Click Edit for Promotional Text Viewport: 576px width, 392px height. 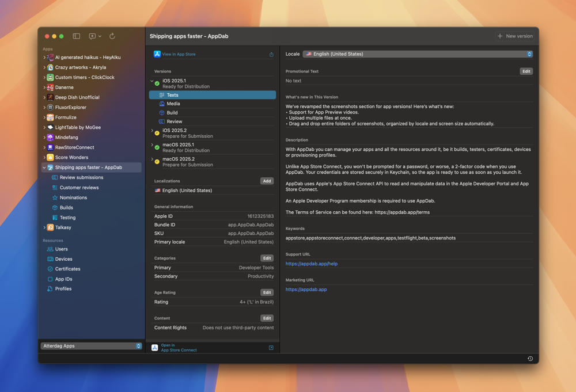point(526,71)
